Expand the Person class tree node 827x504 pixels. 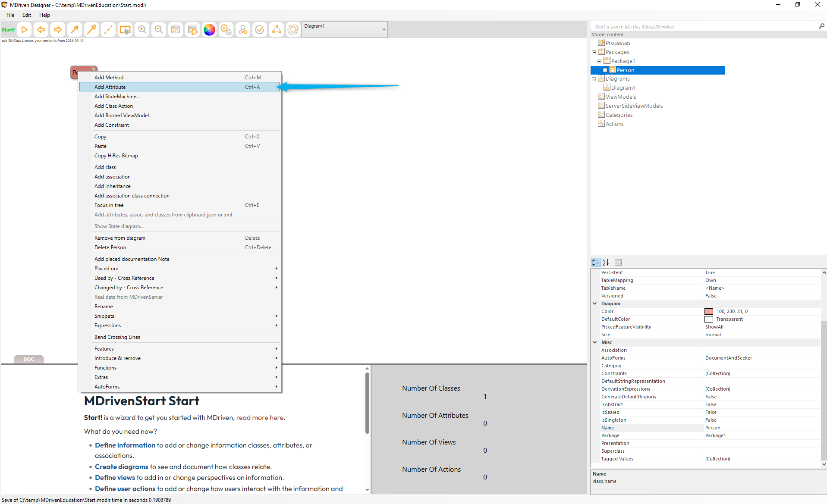coord(605,70)
